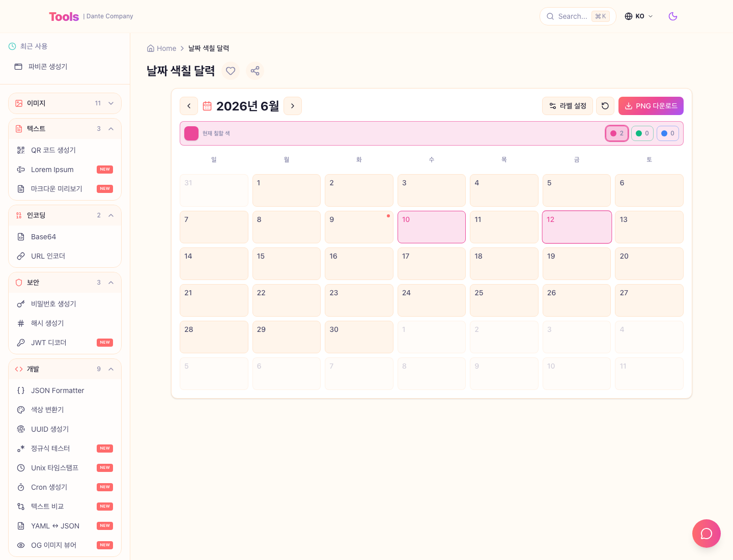Click the greyed date 31 cell
Viewport: 733px width, 560px height.
214,190
